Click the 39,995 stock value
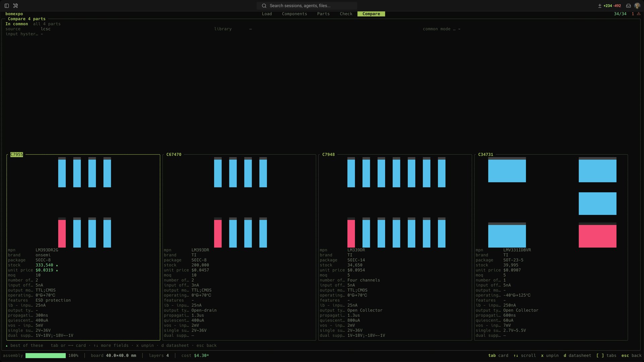The image size is (644, 362). pos(511,265)
